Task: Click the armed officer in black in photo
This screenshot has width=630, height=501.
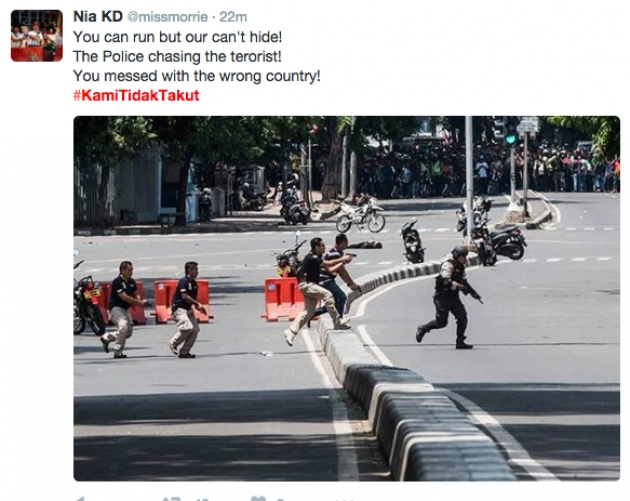Action: pos(448,297)
